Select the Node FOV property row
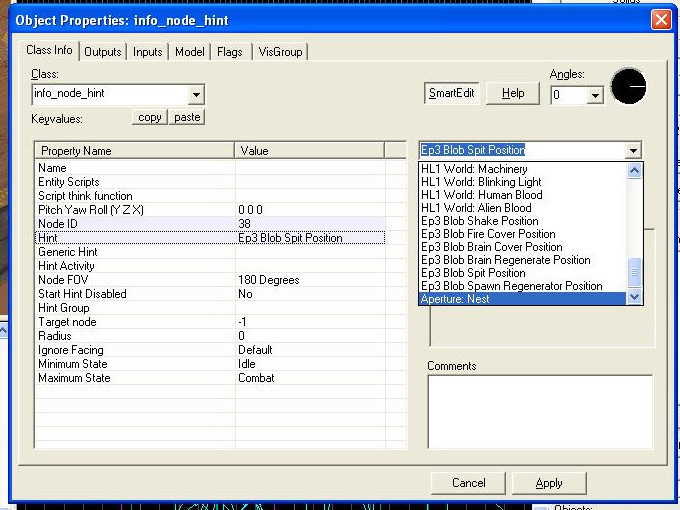680x510 pixels. 210,280
